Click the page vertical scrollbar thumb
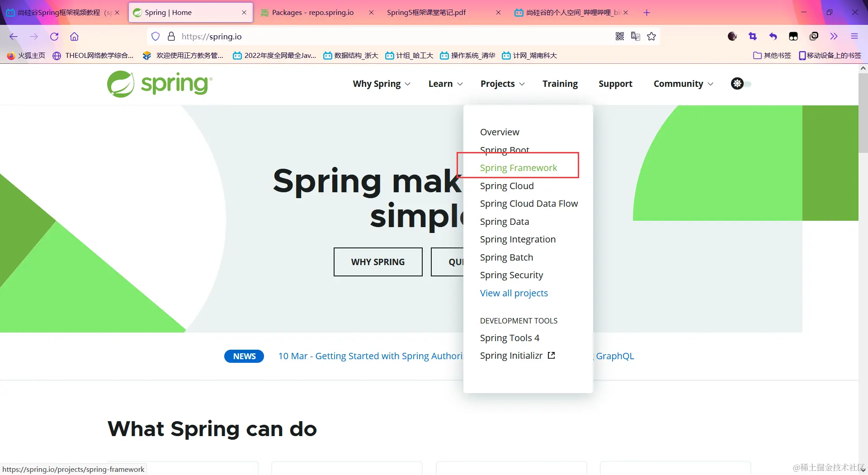Screen dimensions: 868x475 pos(863,112)
